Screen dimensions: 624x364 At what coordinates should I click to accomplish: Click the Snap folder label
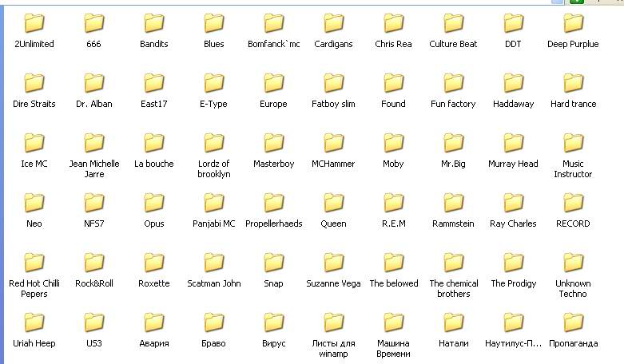coord(274,284)
